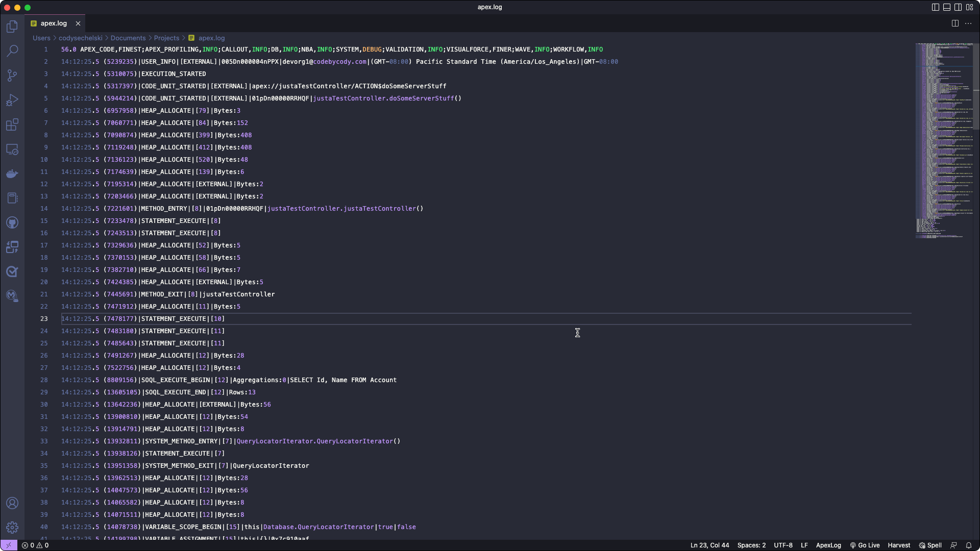Click the codebycody.com link on line 2
This screenshot has height=551, width=980.
[x=340, y=62]
